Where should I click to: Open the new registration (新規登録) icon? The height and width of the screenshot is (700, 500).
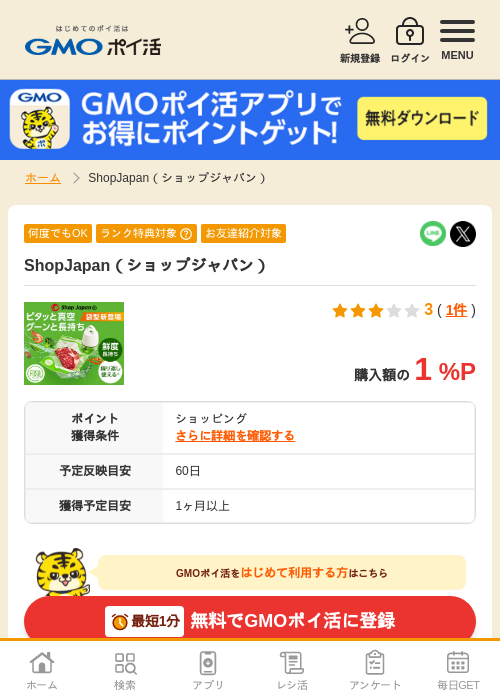tap(360, 40)
